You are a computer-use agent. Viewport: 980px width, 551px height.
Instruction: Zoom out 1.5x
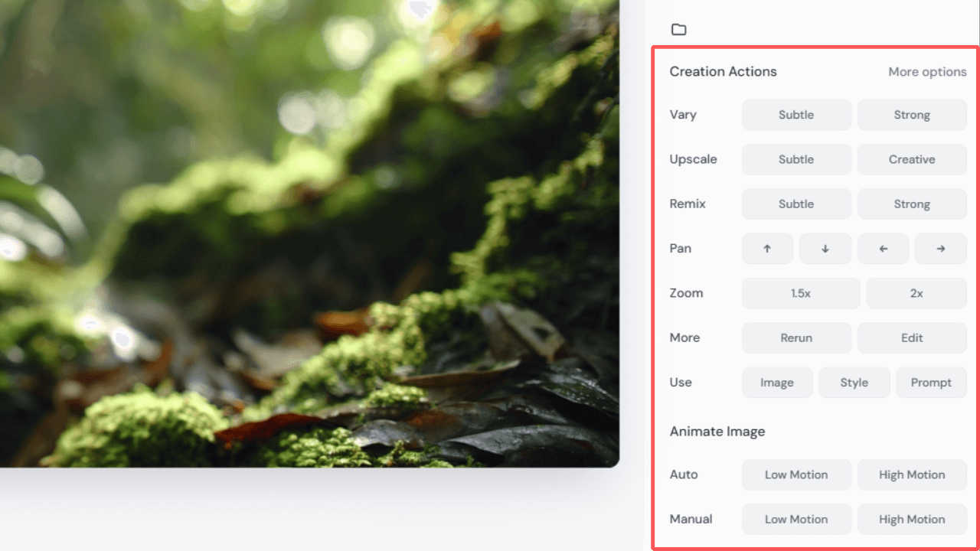pyautogui.click(x=801, y=293)
